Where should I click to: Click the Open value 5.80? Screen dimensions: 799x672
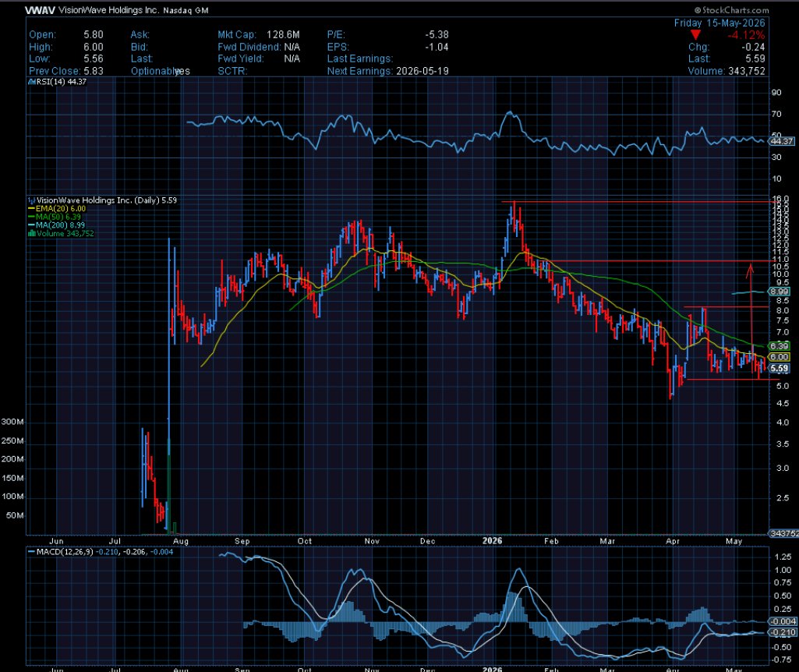point(94,34)
